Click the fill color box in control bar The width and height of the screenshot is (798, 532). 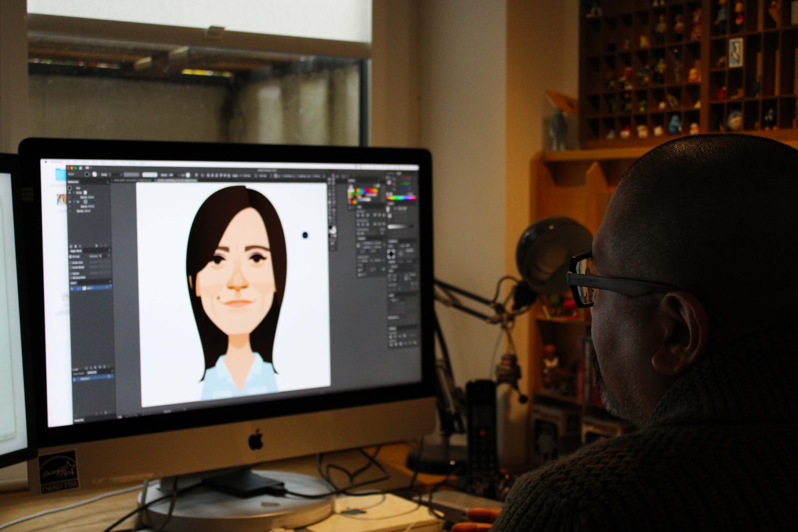(x=87, y=174)
